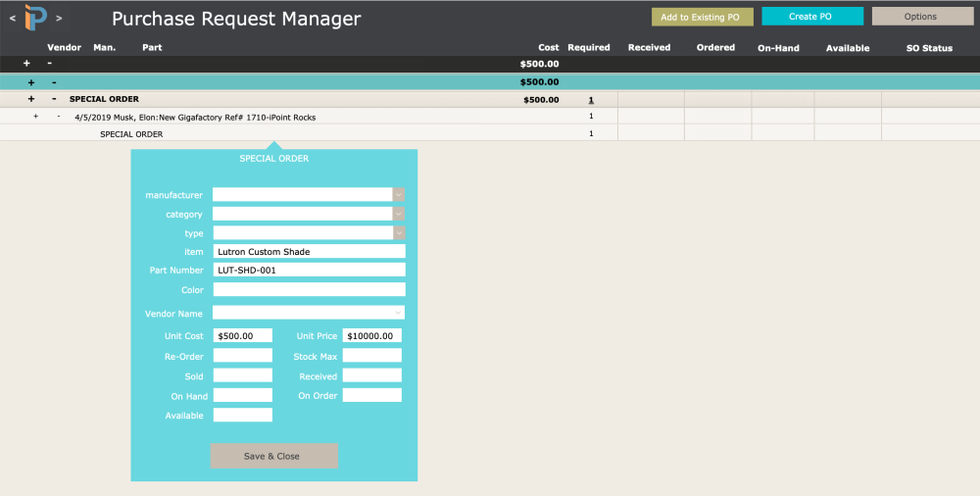The width and height of the screenshot is (980, 496).
Task: Click the Received field in the form
Action: coord(371,375)
